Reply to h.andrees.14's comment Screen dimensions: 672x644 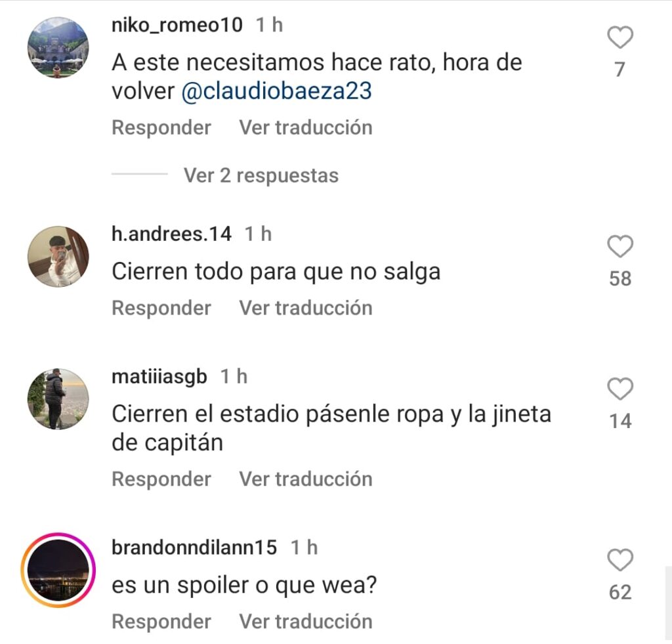point(161,309)
